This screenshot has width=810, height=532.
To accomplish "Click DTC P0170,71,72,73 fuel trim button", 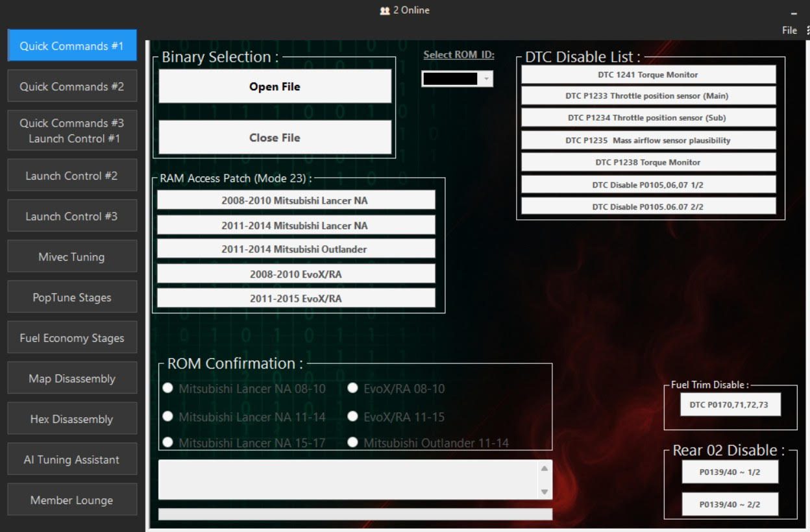I will [730, 405].
